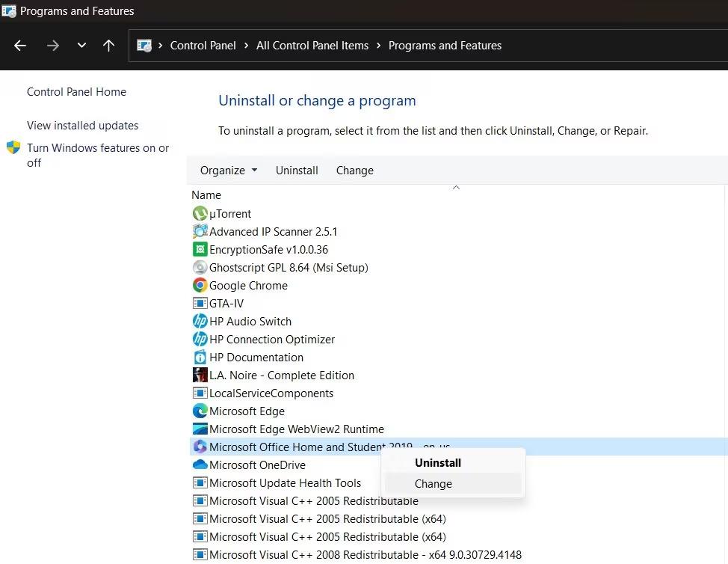
Task: Go up one level with up arrow
Action: pyautogui.click(x=108, y=46)
